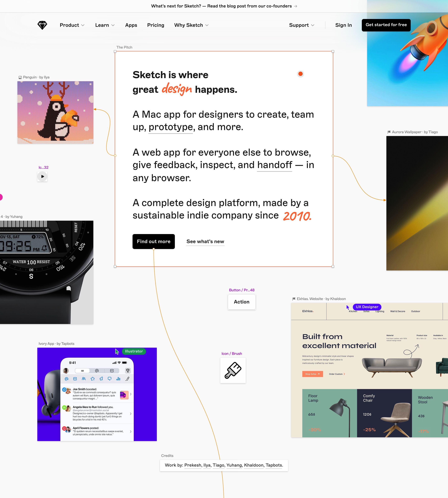Click the play button icon under Ic...32
Viewport: 448px width, 498px height.
[x=42, y=176]
